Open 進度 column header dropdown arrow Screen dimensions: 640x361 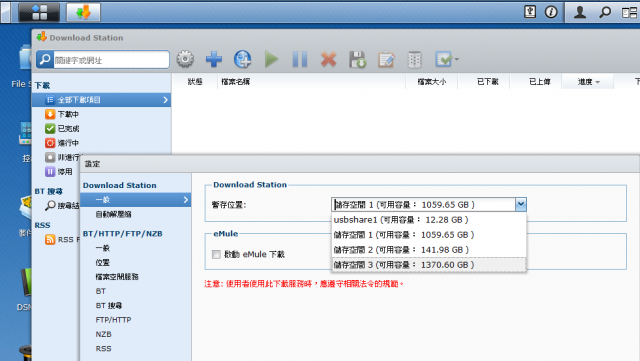click(598, 82)
